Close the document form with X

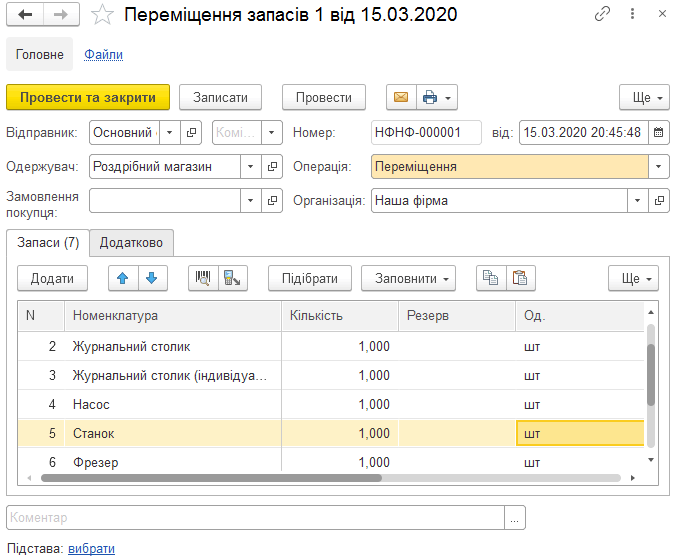[662, 14]
